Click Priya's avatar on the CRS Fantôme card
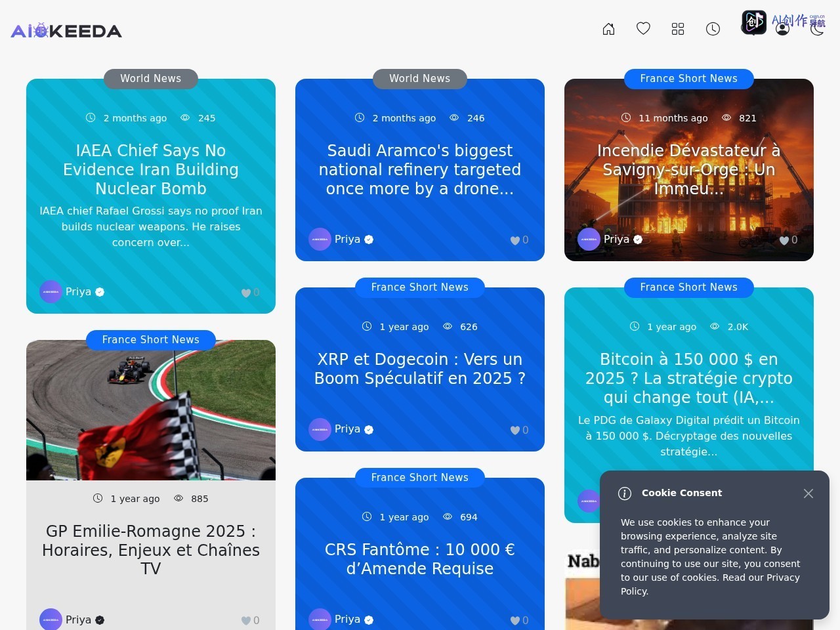840x630 pixels. (320, 620)
